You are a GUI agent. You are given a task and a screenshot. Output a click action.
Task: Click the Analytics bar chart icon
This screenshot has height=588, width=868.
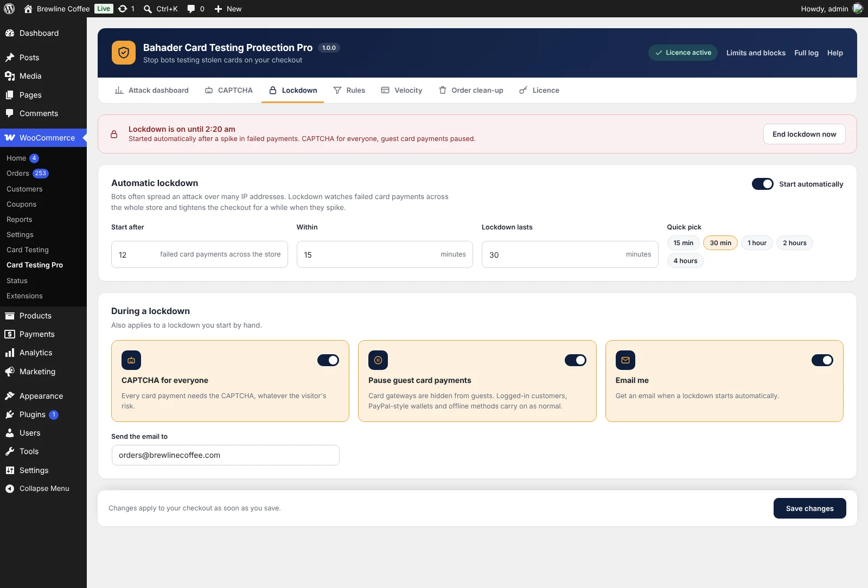coord(10,353)
